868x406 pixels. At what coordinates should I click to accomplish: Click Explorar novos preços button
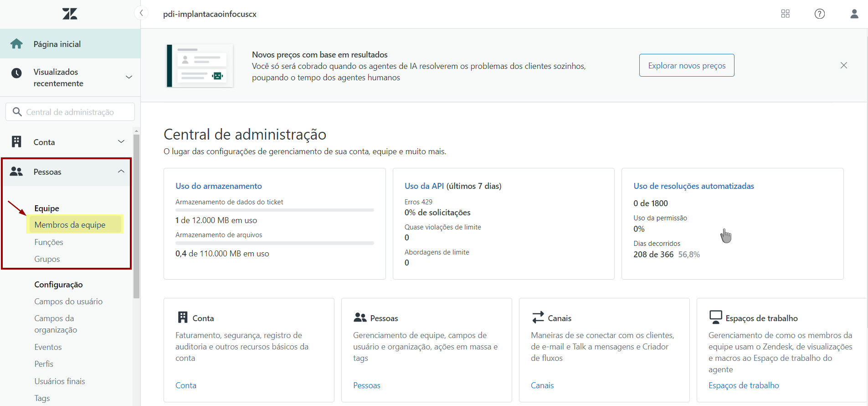tap(686, 65)
